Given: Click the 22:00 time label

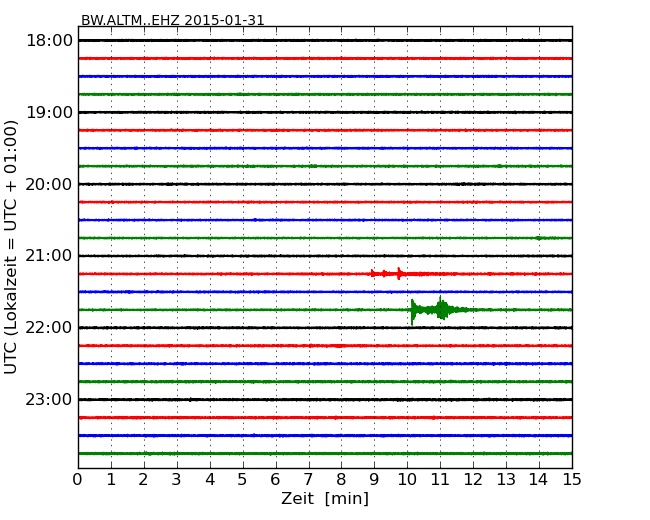Looking at the screenshot, I should click(x=49, y=327).
